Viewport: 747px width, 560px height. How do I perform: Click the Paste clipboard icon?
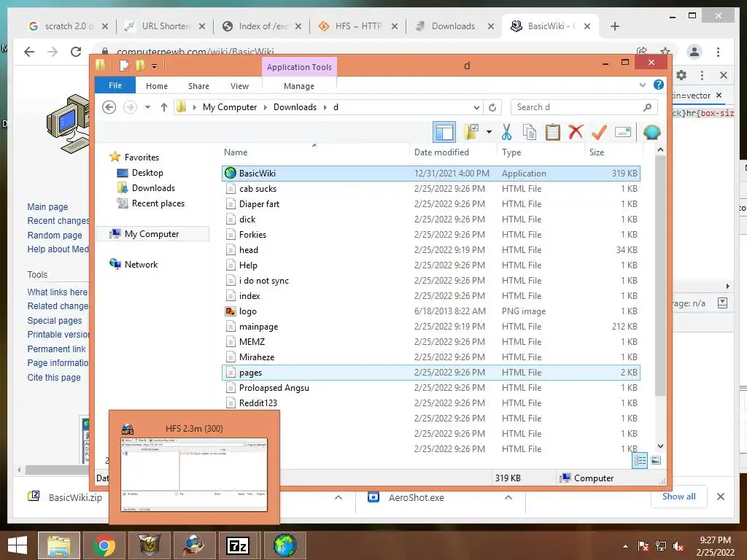click(x=553, y=132)
